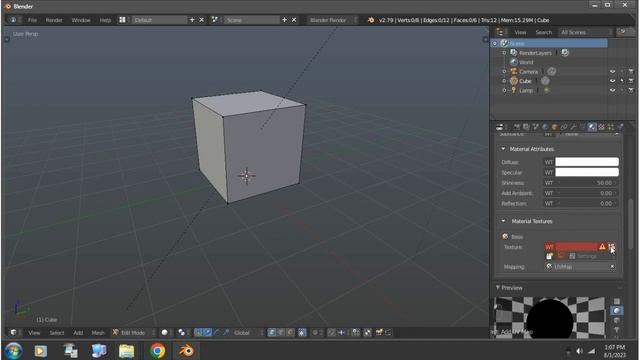Click the Camera object icon in outliner

(x=514, y=71)
